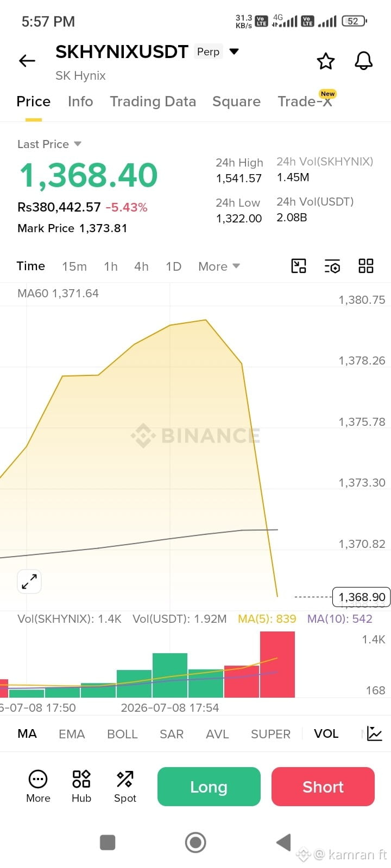The height and width of the screenshot is (868, 391).
Task: Open the Hub icon
Action: click(81, 787)
